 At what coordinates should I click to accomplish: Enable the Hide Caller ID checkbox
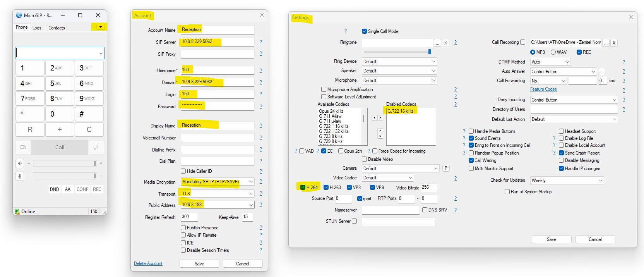[x=183, y=171]
